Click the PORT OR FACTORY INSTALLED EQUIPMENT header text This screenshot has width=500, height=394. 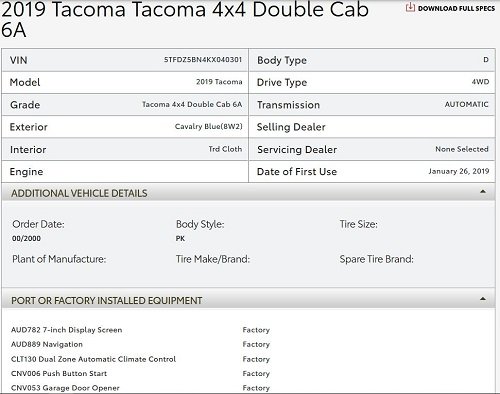[107, 301]
